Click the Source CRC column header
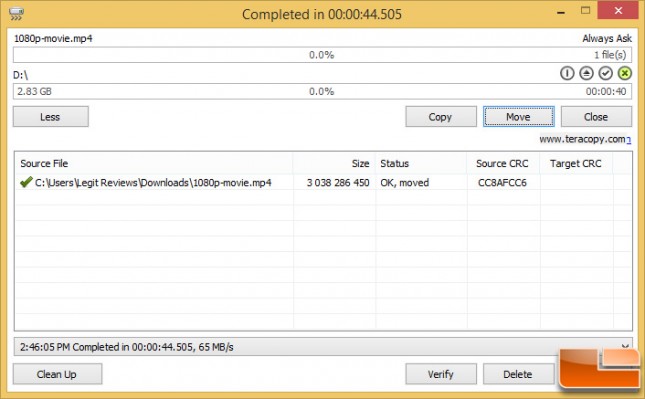 pyautogui.click(x=503, y=163)
